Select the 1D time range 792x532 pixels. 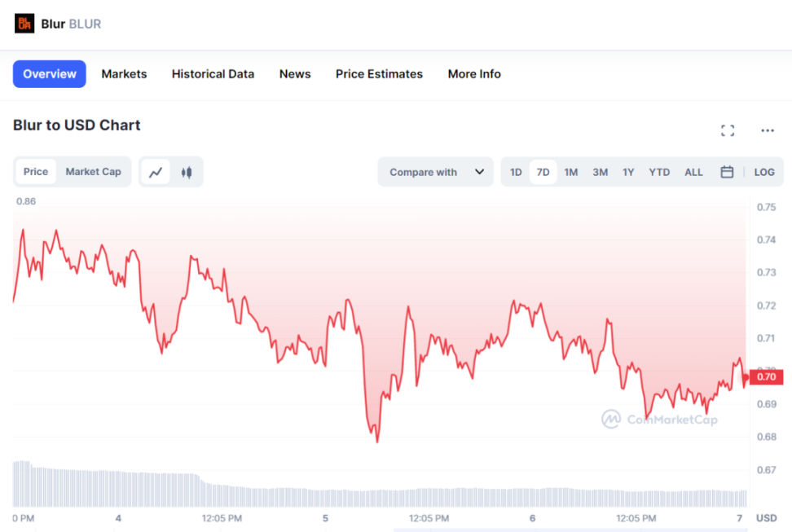pos(516,172)
